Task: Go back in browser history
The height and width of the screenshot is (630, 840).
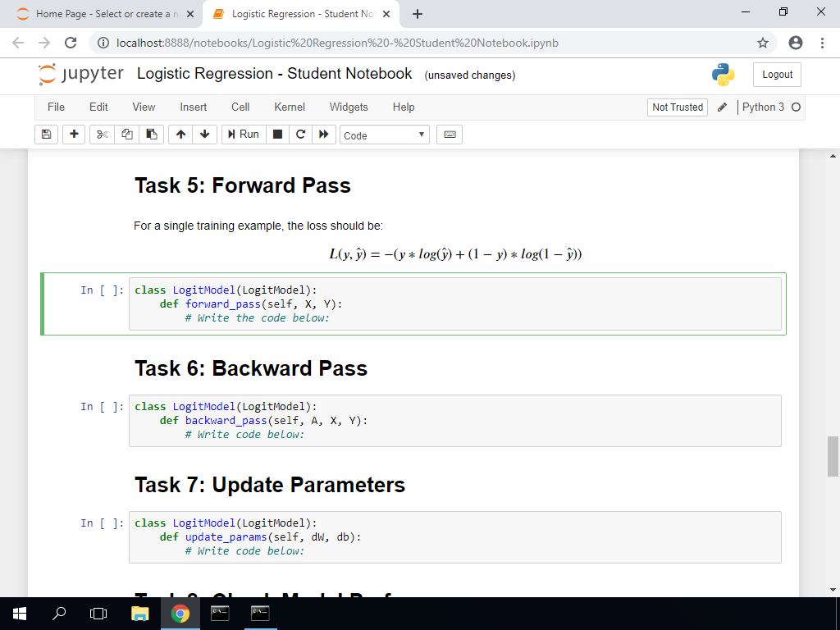Action: pyautogui.click(x=18, y=43)
